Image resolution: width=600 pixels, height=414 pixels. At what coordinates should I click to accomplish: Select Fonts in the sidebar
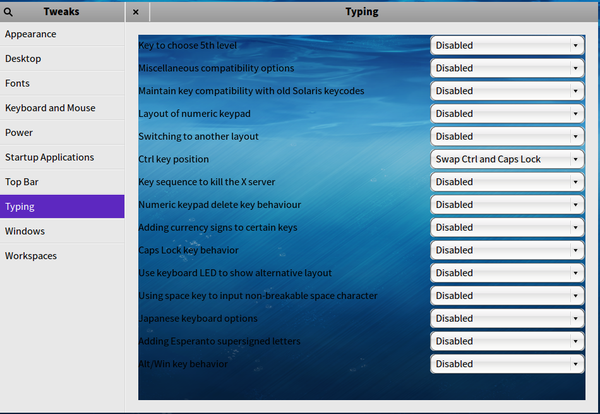62,83
